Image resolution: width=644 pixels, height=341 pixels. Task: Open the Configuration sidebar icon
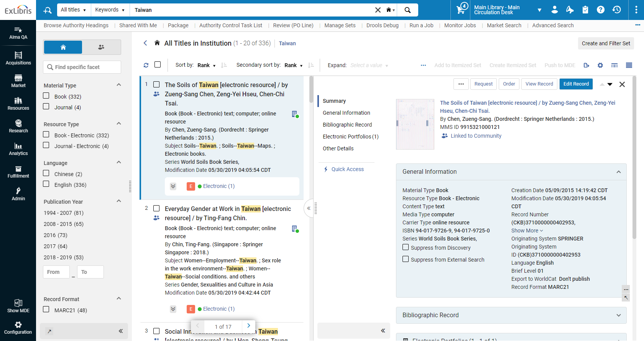pyautogui.click(x=18, y=328)
